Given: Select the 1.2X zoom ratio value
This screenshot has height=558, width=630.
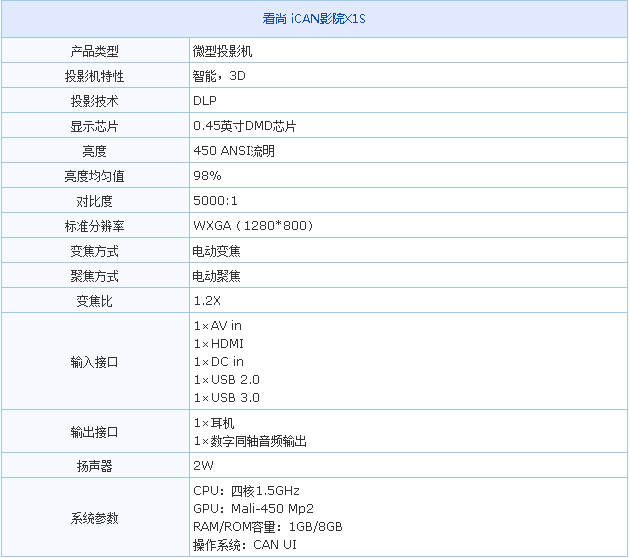Looking at the screenshot, I should click(207, 301).
